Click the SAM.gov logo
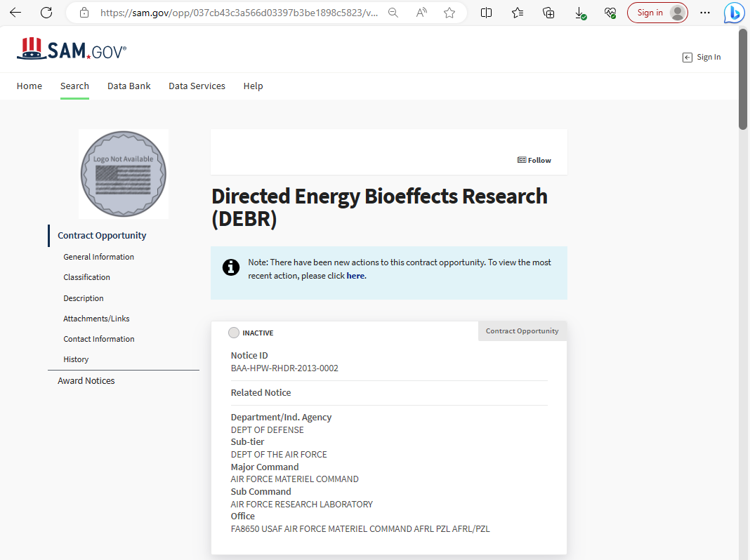The image size is (750, 560). click(71, 48)
